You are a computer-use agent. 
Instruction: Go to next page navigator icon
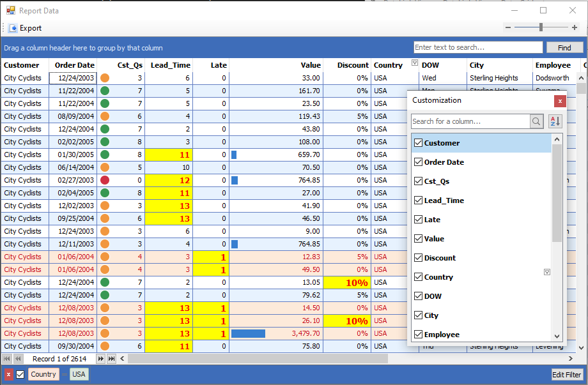(100, 359)
